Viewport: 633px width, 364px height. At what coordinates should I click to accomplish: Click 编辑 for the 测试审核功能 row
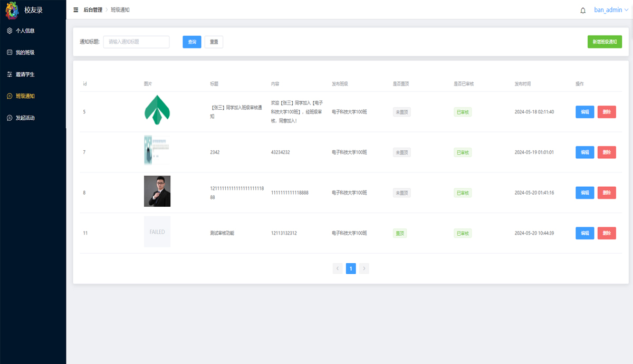pyautogui.click(x=584, y=233)
